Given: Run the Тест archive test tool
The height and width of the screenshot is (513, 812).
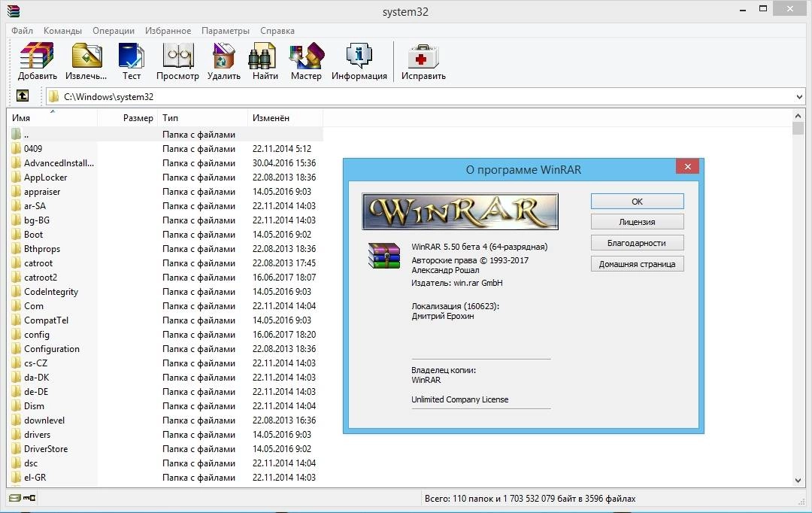Looking at the screenshot, I should click(131, 56).
